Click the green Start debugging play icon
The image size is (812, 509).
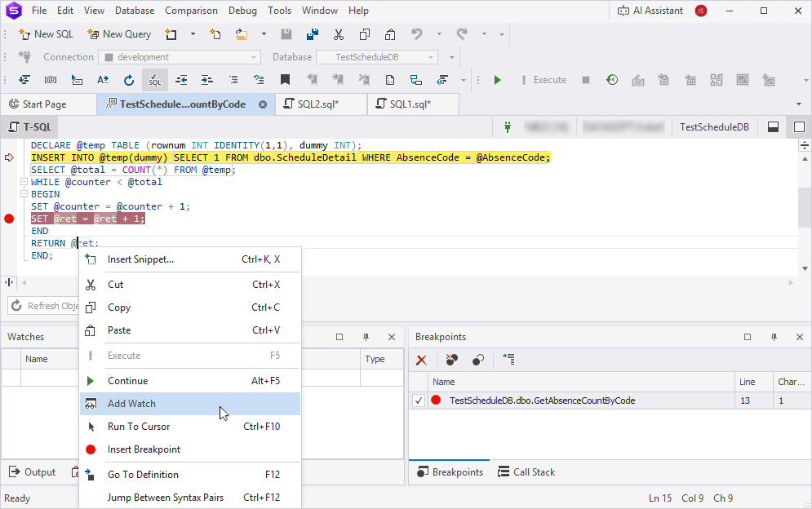pyautogui.click(x=497, y=80)
